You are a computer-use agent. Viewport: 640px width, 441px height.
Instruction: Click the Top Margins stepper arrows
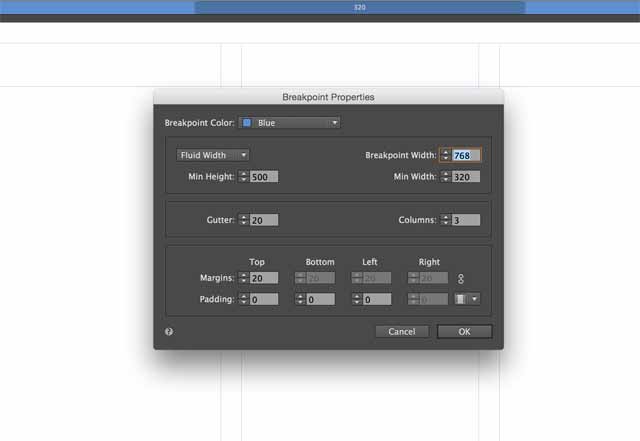[243, 278]
